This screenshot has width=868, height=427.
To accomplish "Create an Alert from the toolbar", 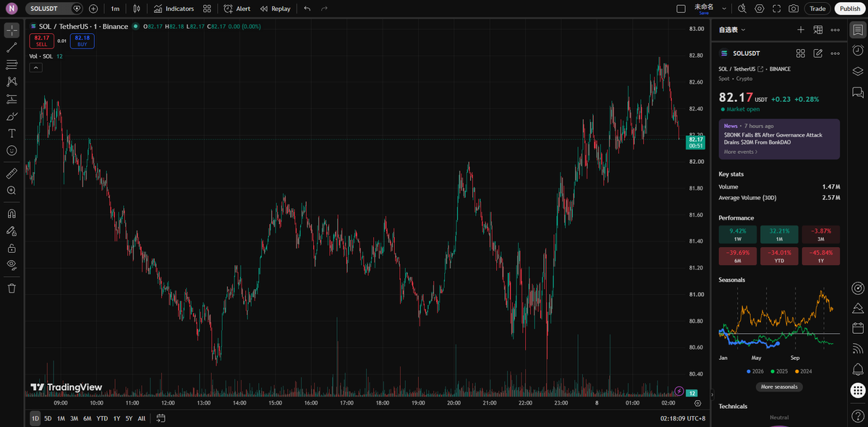I will point(237,9).
